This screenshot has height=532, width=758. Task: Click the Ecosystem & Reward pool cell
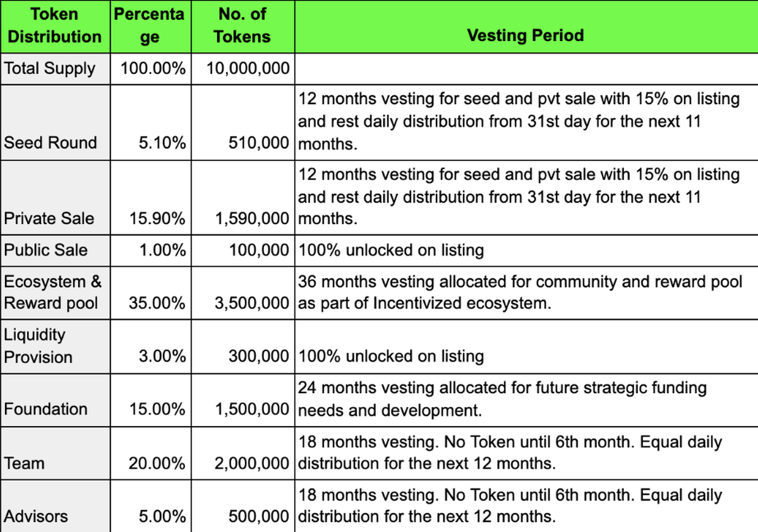pos(52,292)
